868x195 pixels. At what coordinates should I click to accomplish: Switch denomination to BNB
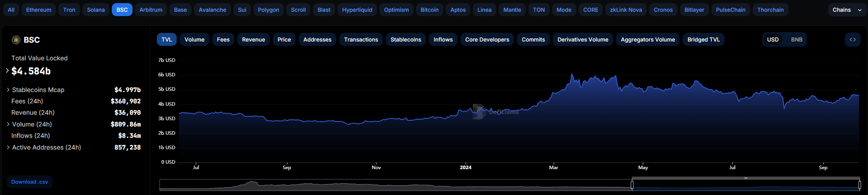(x=796, y=40)
